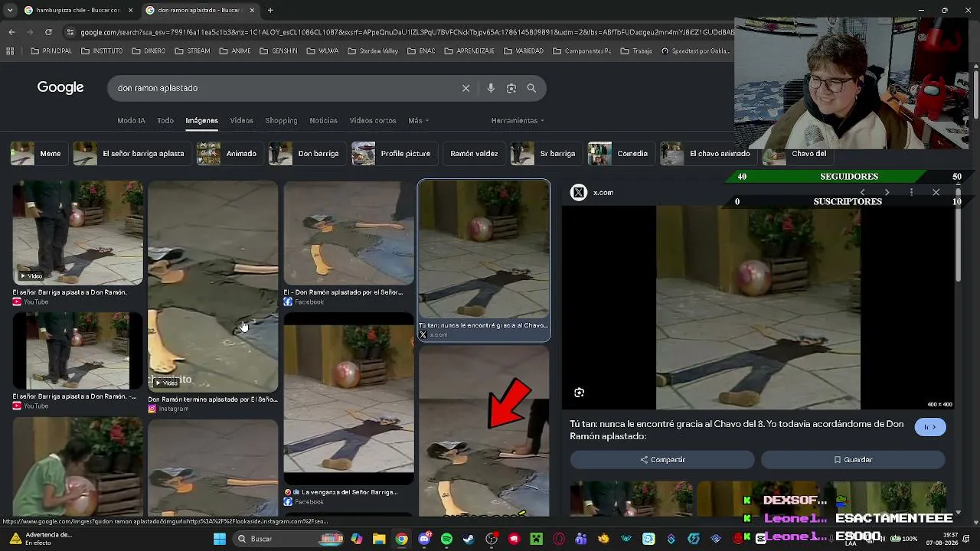980x551 pixels.
Task: Open the DINERO bookmarks folder
Action: coord(149,51)
